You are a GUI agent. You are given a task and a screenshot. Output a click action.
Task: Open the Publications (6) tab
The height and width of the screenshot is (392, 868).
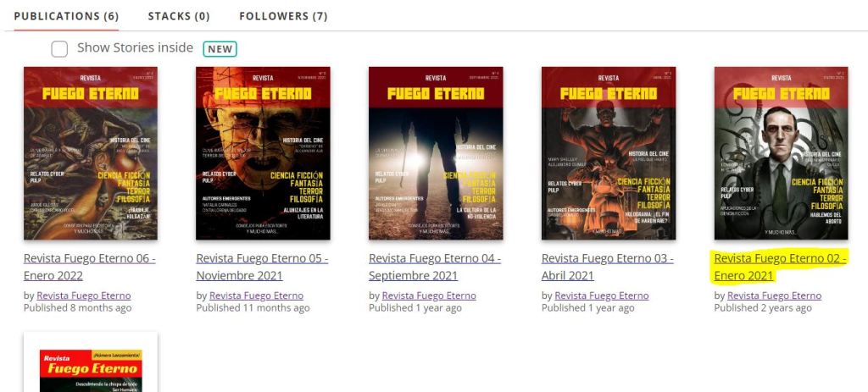(66, 16)
